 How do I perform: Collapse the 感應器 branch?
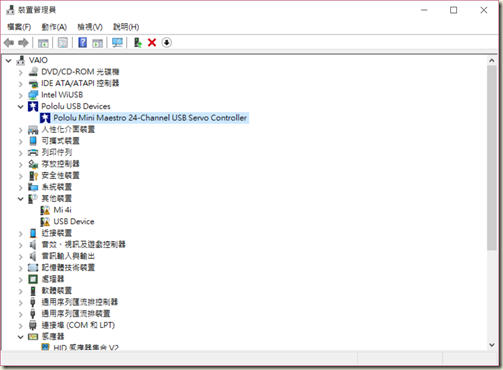click(x=21, y=337)
